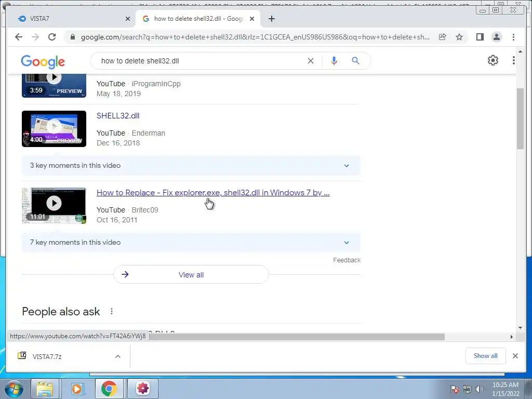
Task: Click the Feedback link
Action: [x=347, y=260]
